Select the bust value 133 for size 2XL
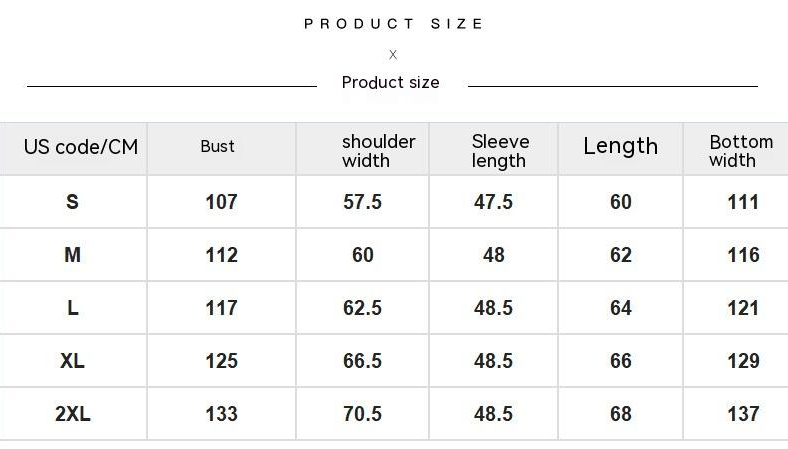 point(221,414)
